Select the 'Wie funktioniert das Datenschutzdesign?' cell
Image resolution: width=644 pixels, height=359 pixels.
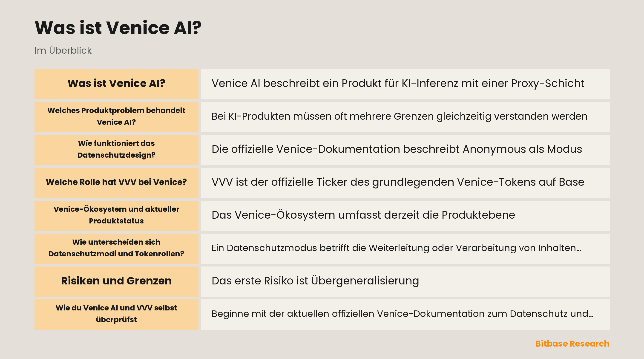[116, 150]
